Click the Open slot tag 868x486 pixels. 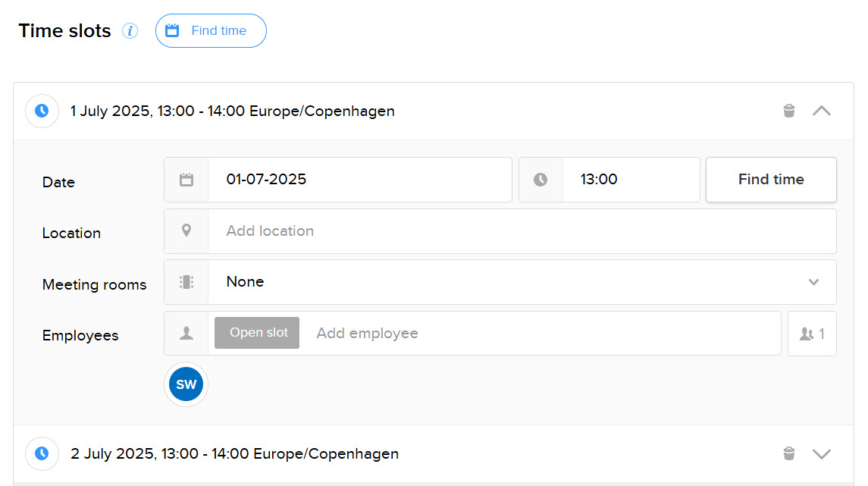(259, 333)
